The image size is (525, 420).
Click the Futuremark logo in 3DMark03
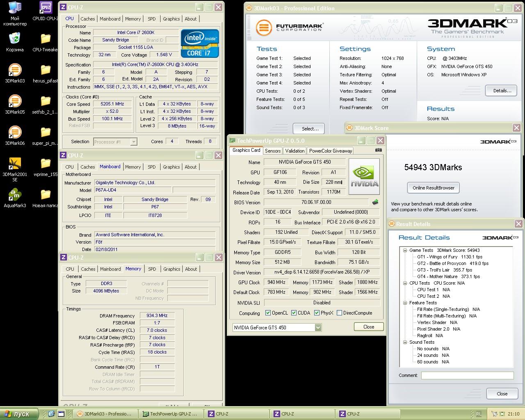click(289, 27)
